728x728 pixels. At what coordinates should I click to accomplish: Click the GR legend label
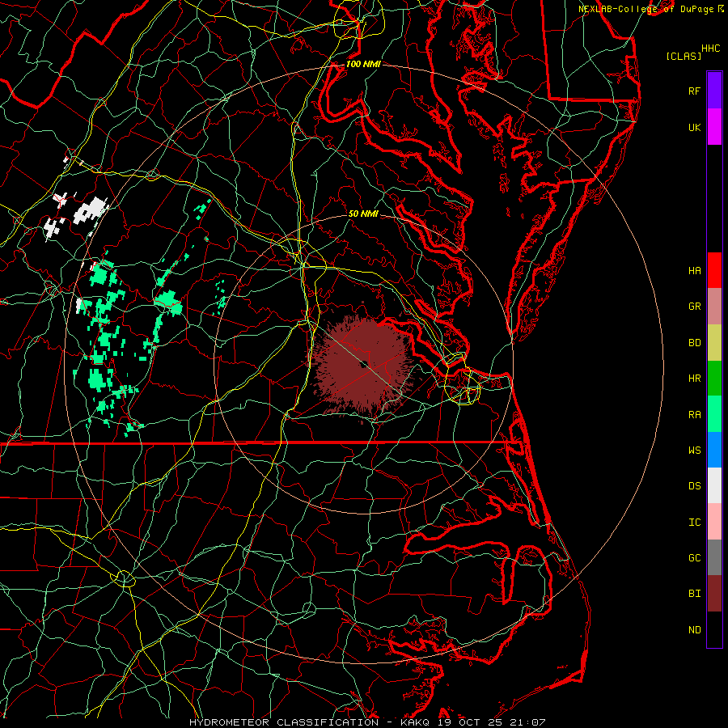click(x=694, y=307)
